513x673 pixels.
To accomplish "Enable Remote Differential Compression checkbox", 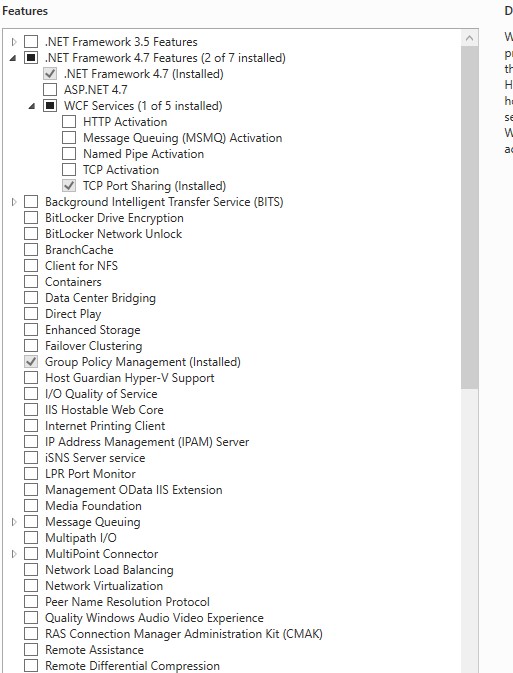I will pyautogui.click(x=31, y=666).
